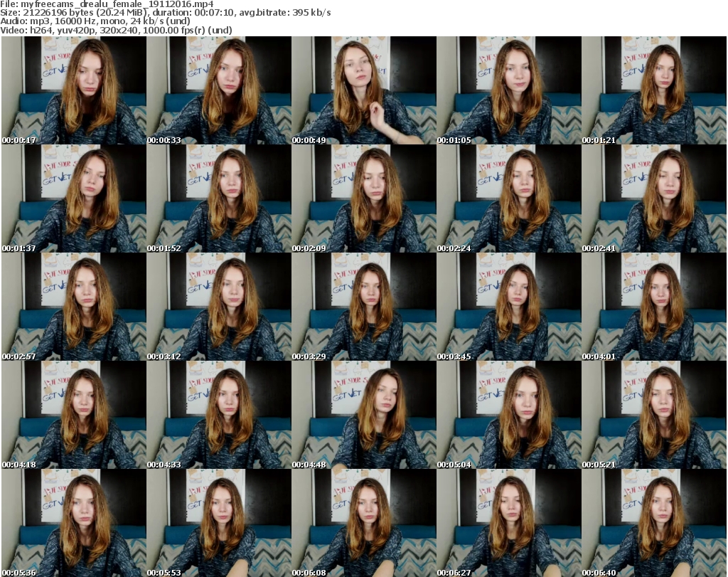View the frame timestamped 00:06:40
Viewport: 728px width, 577px height.
654,523
